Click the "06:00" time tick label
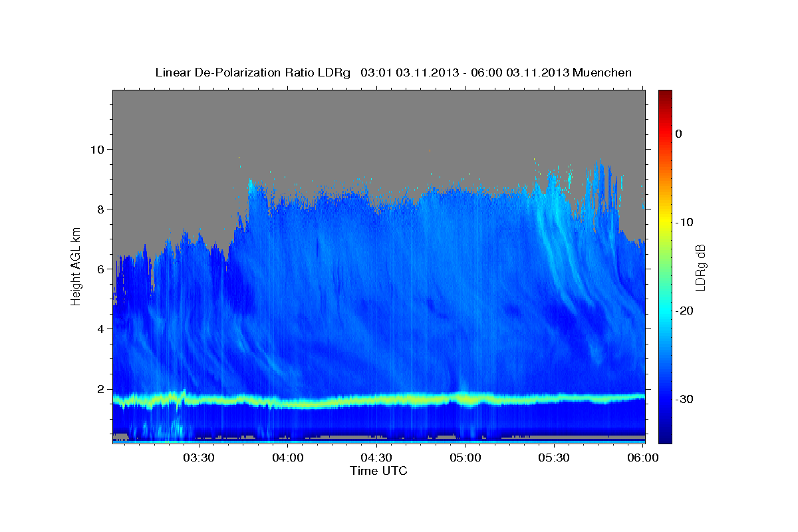The height and width of the screenshot is (532, 798). (x=642, y=458)
